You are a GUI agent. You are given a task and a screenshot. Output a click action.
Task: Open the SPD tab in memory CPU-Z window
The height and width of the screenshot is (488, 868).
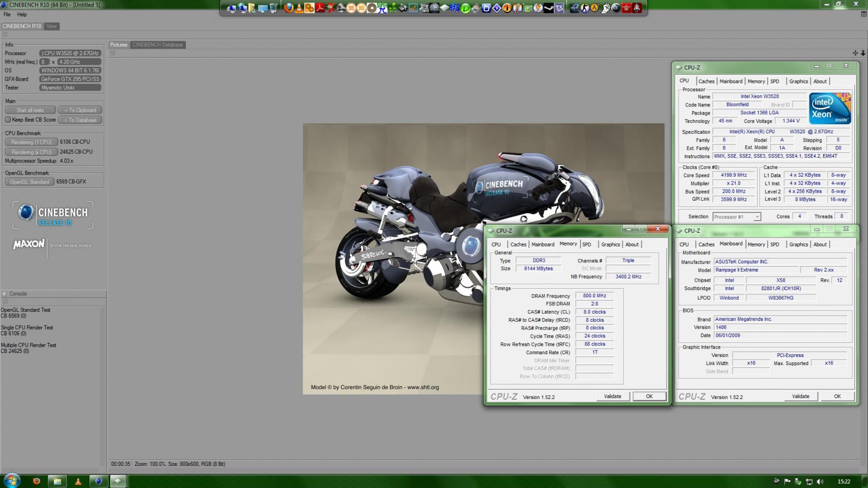[587, 244]
